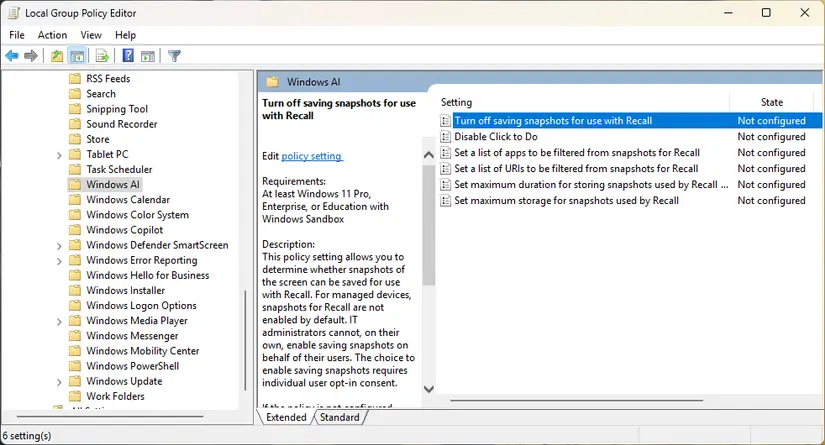Click the folder icon next to Work Folders
Viewport: 825px width, 445px height.
pos(75,396)
